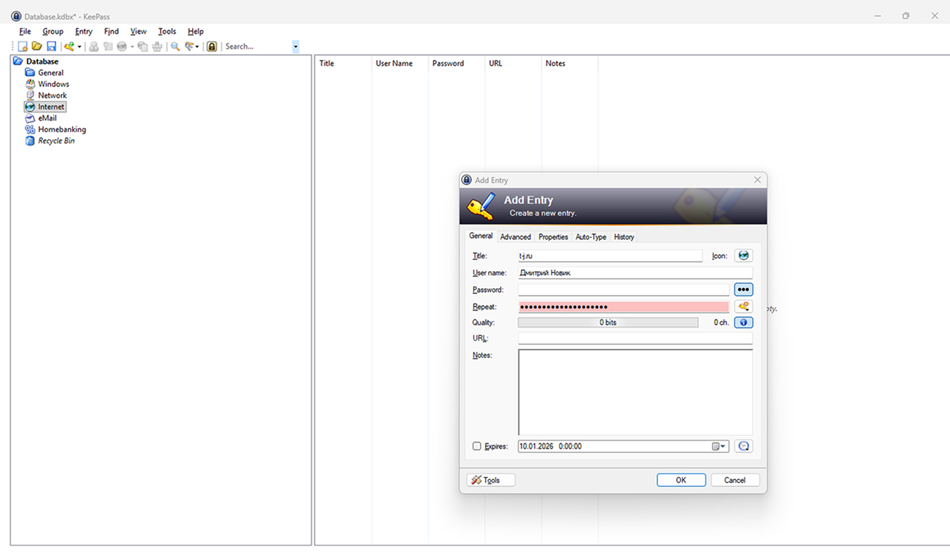
Task: Choose entry icon with globe button
Action: coord(743,256)
